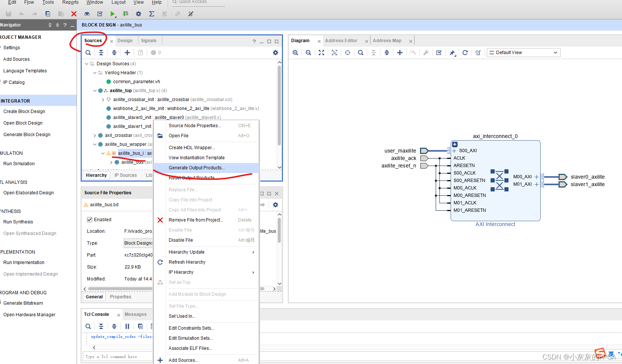Open IP Catalog from the navigator

(14, 82)
